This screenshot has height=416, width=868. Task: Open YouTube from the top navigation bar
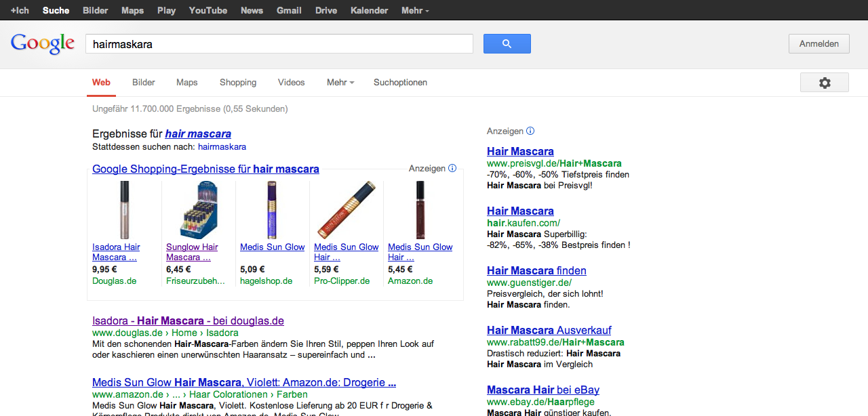[x=208, y=10]
